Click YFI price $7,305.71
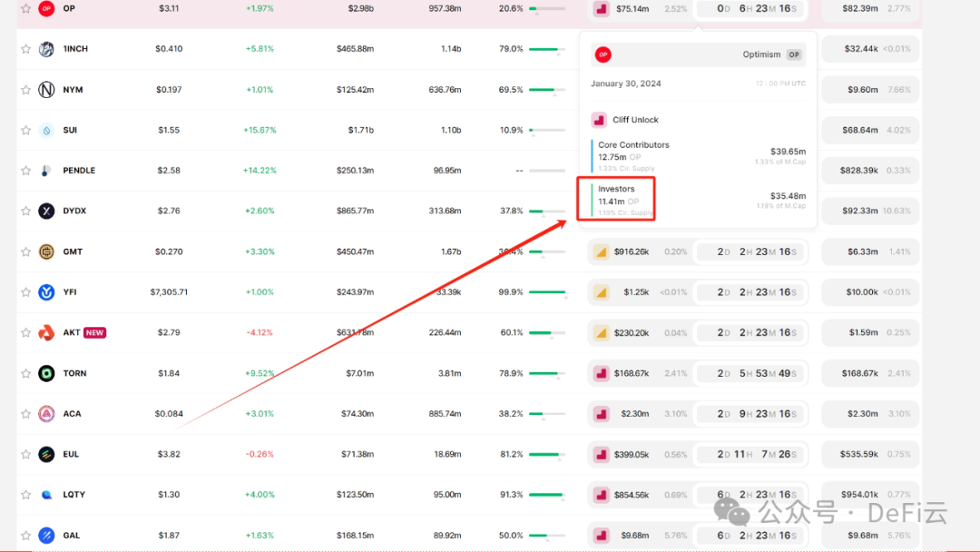The height and width of the screenshot is (552, 980). point(169,292)
